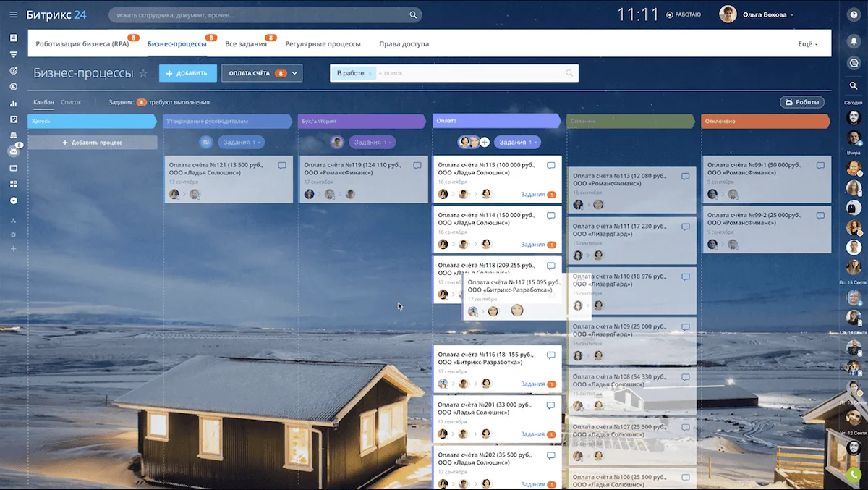
Task: Switch to the Список view
Action: [x=71, y=102]
